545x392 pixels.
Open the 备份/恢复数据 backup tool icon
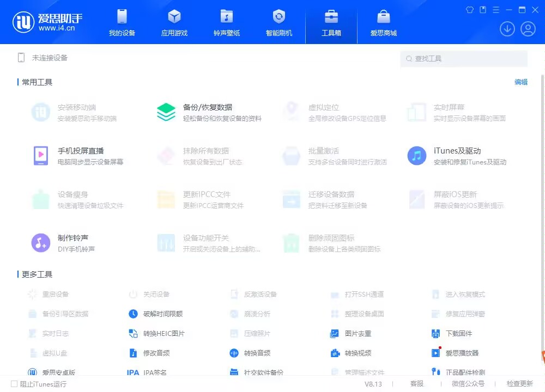point(166,112)
